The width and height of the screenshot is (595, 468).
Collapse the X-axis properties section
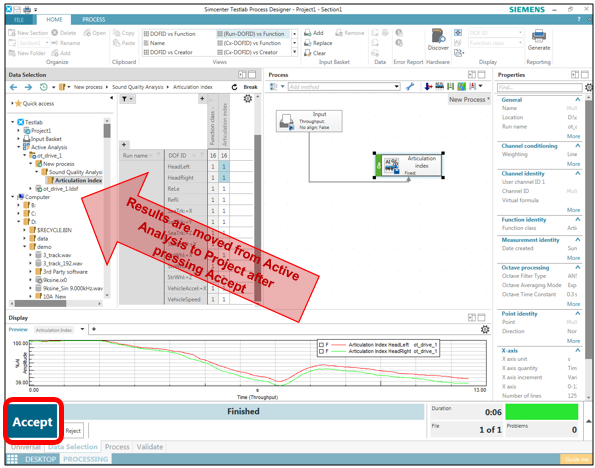point(578,350)
